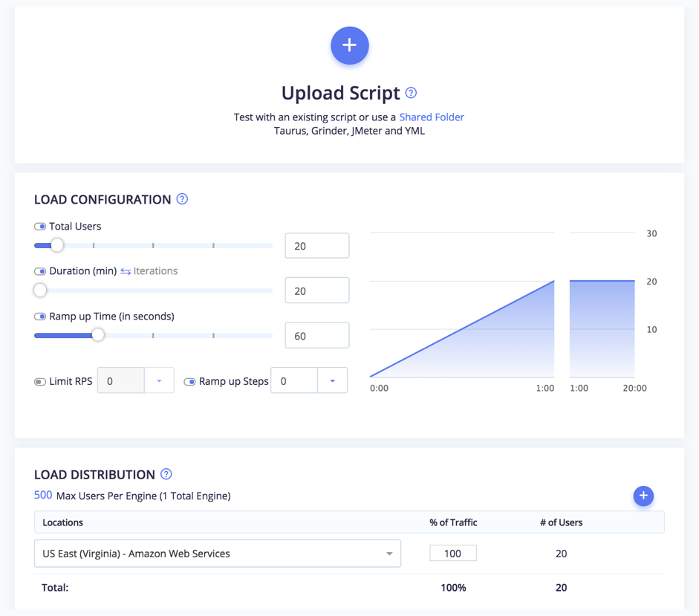This screenshot has height=616, width=699.
Task: Add a location with the blue plus button
Action: coord(643,496)
